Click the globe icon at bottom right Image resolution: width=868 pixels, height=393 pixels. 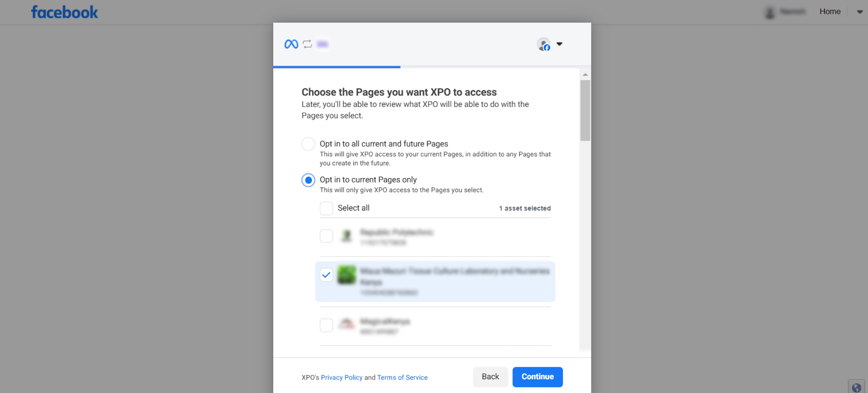tap(856, 388)
